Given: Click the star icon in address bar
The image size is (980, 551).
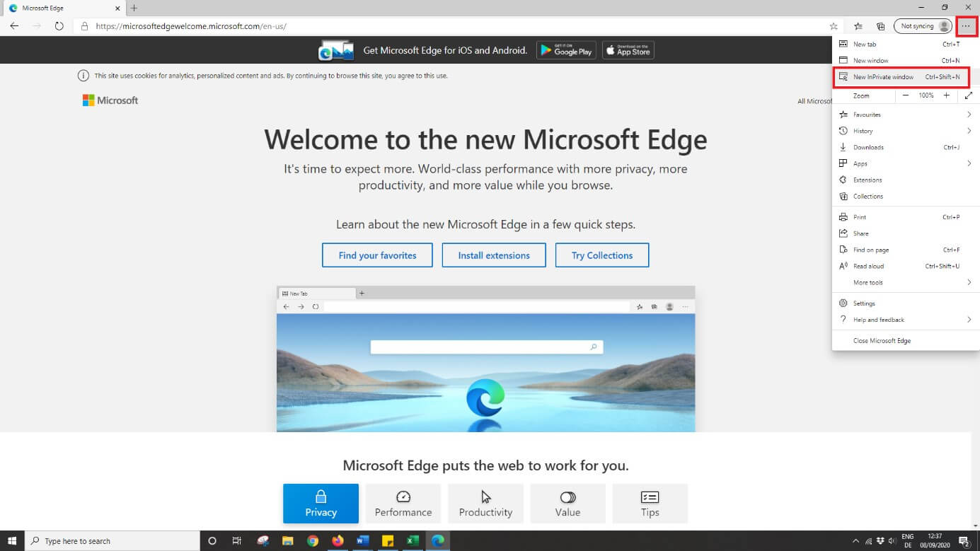Looking at the screenshot, I should [x=834, y=26].
